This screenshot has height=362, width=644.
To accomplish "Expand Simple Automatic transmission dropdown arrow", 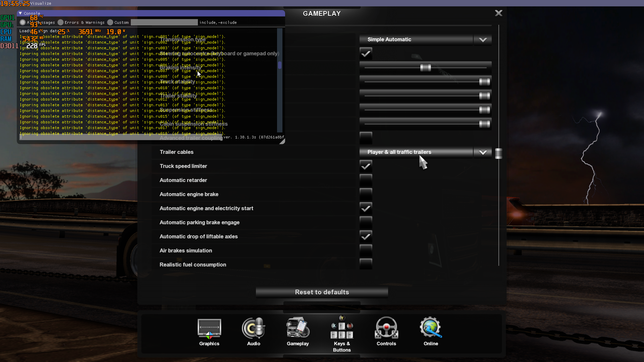I will coord(483,40).
